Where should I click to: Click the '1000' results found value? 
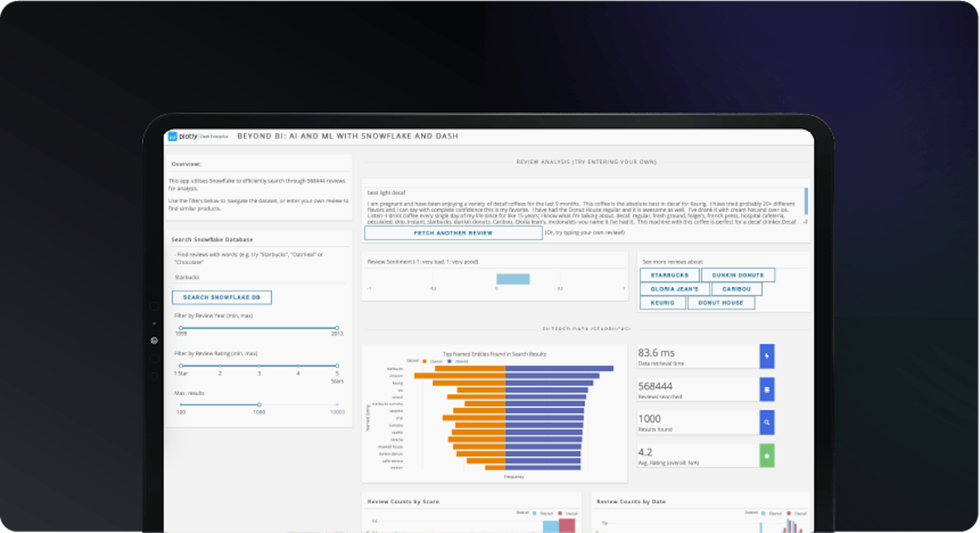click(650, 419)
